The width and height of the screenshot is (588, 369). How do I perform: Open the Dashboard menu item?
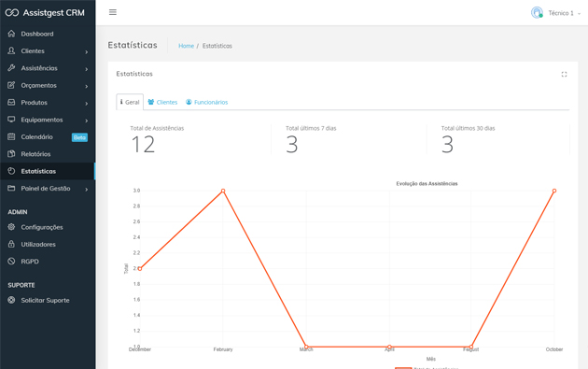point(48,34)
